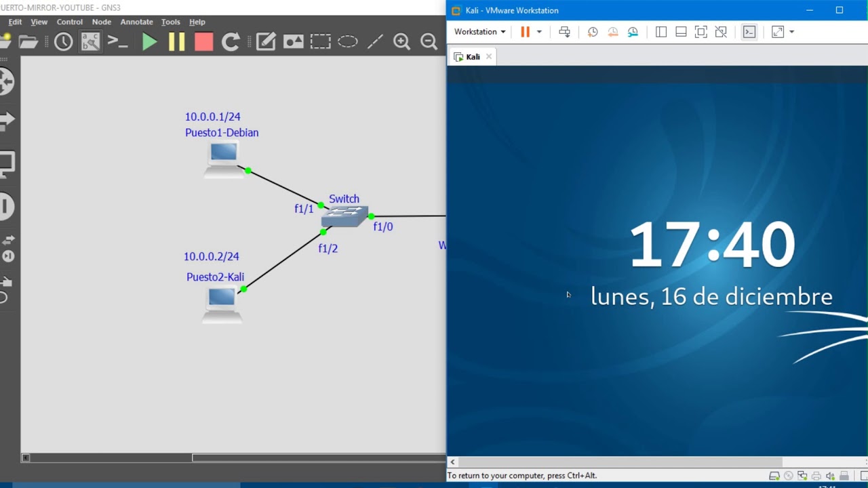Open project folder icon in GNS3 toolbar
Viewport: 868px width, 488px height.
(28, 42)
